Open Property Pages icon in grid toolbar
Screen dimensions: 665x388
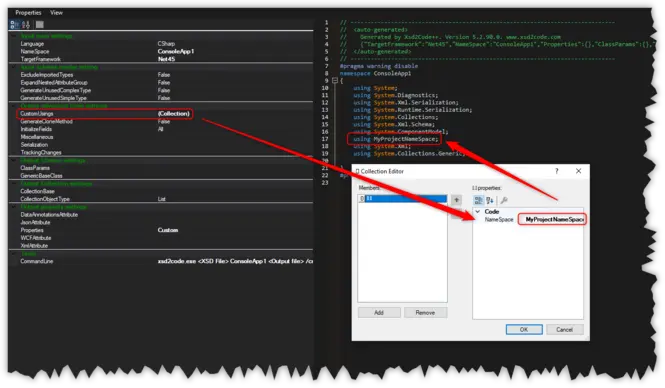39,25
